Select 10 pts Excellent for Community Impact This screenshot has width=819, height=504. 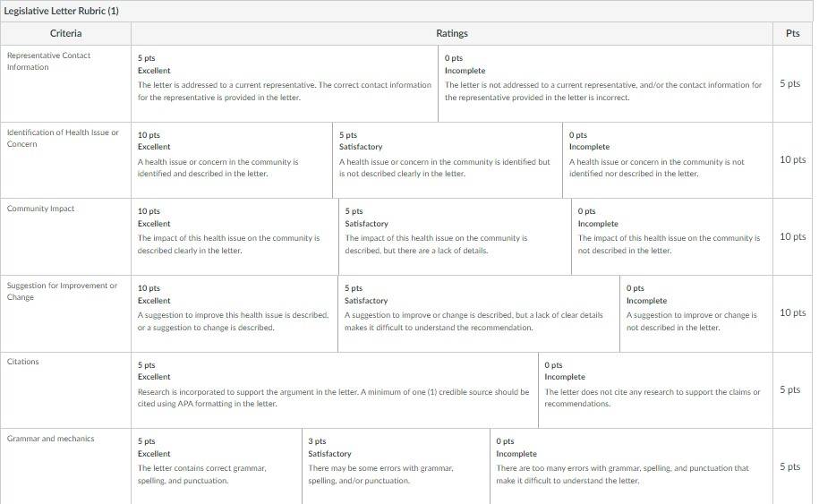click(235, 236)
